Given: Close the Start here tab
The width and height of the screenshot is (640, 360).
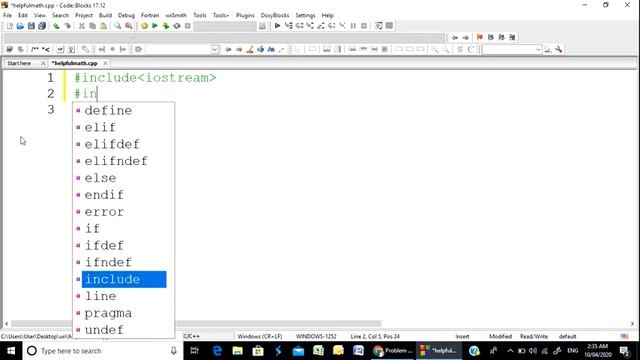Looking at the screenshot, I should click(43, 63).
